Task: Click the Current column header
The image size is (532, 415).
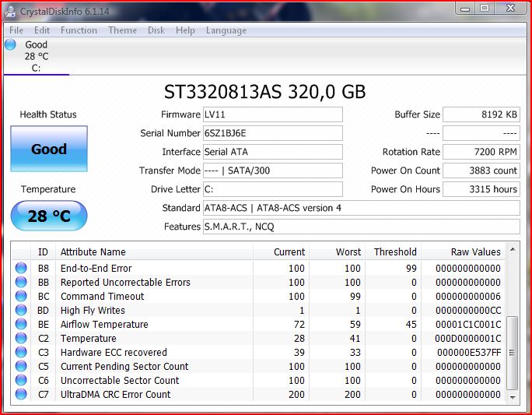Action: [282, 252]
